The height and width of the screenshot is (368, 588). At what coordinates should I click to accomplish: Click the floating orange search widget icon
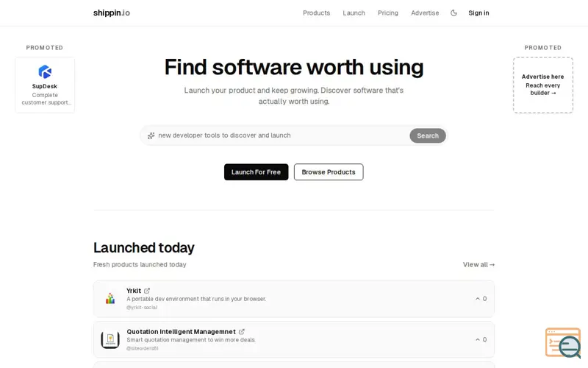(563, 343)
